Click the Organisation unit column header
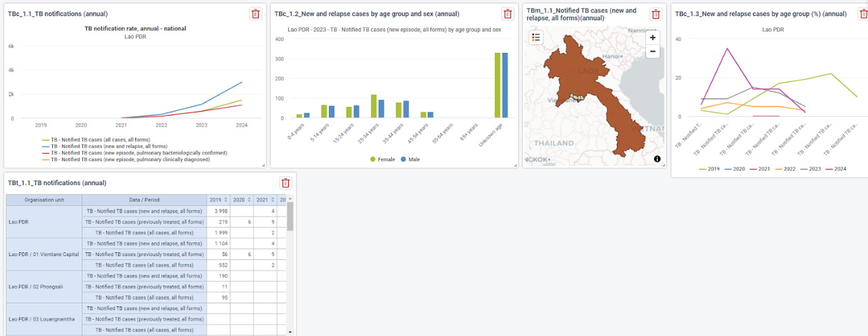 coord(44,200)
